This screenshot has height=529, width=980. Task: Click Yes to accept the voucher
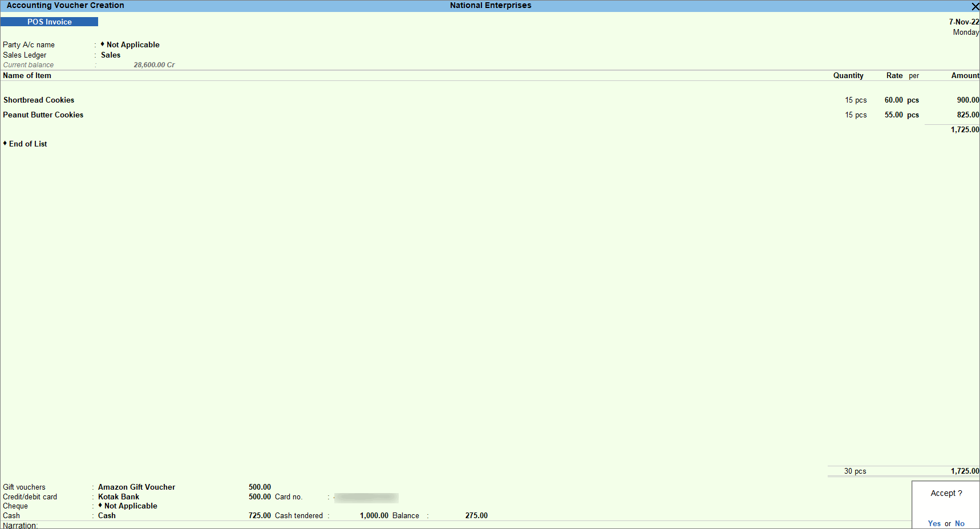pyautogui.click(x=934, y=523)
